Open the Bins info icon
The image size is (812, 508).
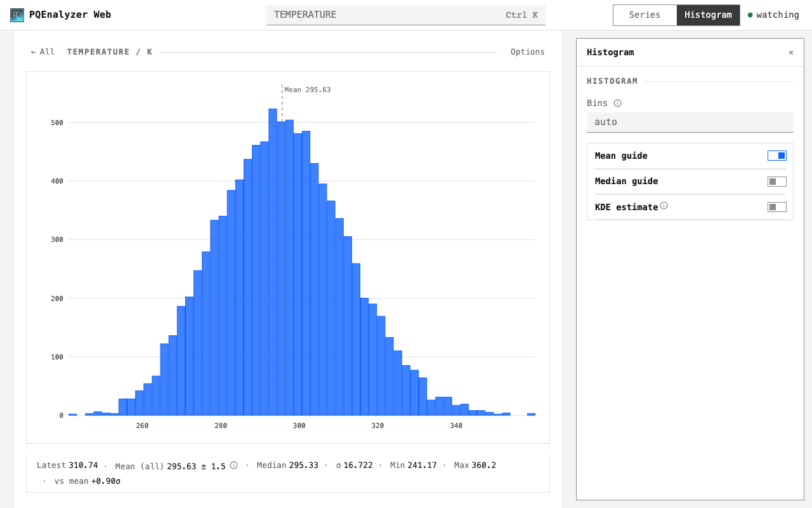[x=618, y=104]
